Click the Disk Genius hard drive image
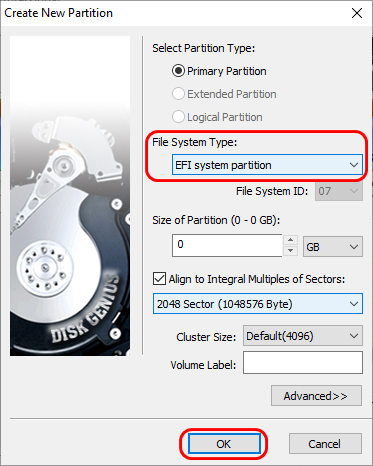 tap(70, 196)
